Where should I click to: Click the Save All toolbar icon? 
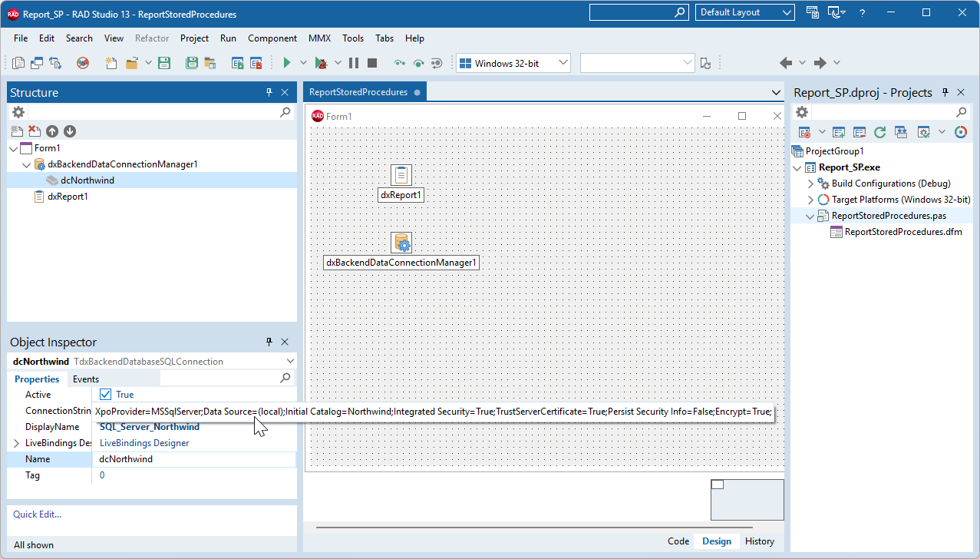pos(191,62)
